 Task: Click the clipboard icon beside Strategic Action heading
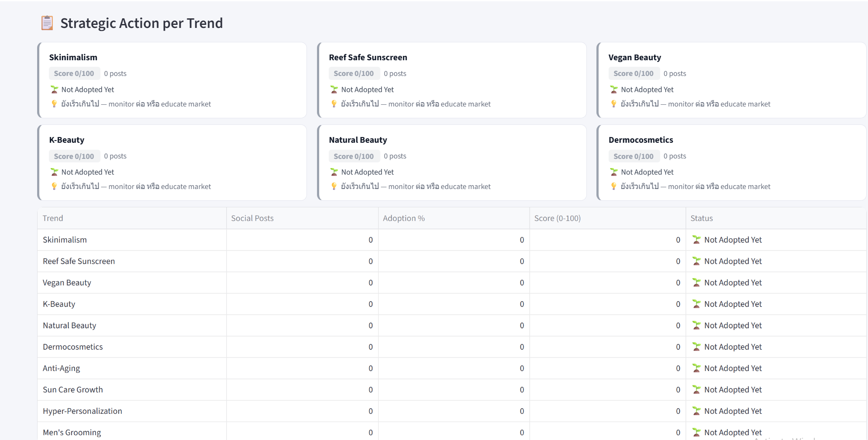pyautogui.click(x=47, y=23)
